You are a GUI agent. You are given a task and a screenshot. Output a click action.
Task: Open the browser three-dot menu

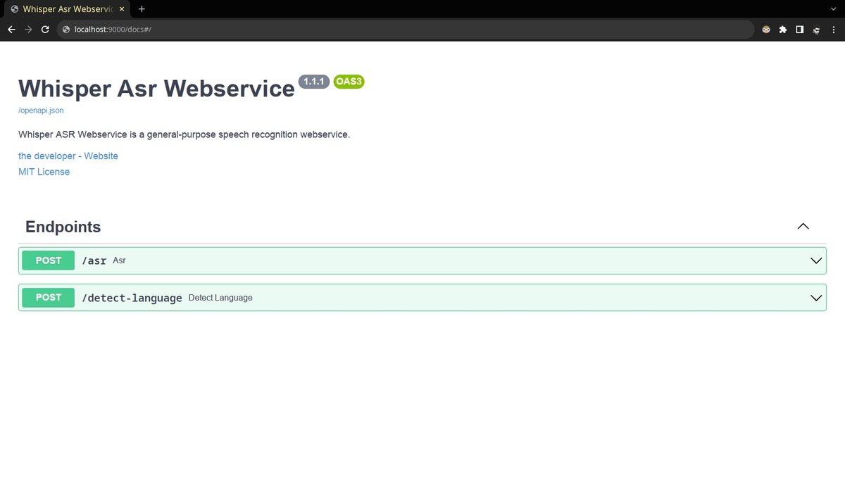click(832, 30)
